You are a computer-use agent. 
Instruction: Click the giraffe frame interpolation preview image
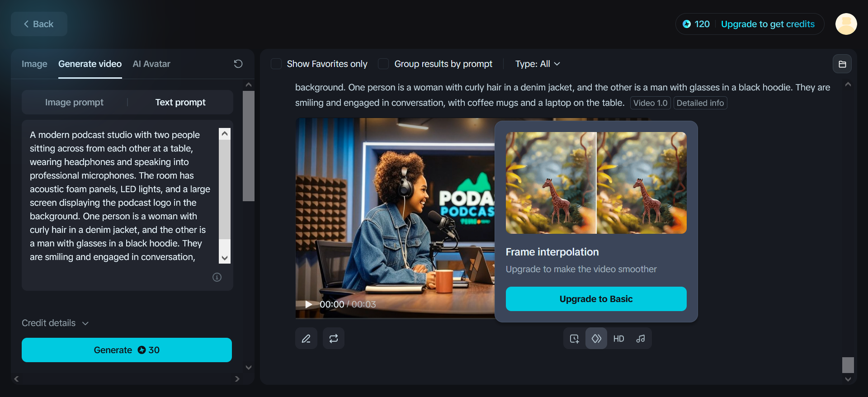(596, 183)
